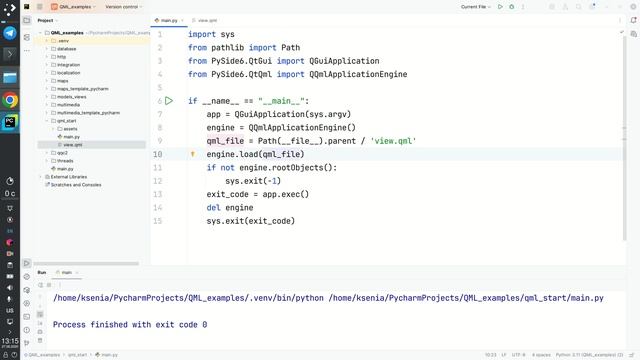The height and width of the screenshot is (360, 640).
Task: Open PyCharm icon in the dock
Action: 10,122
